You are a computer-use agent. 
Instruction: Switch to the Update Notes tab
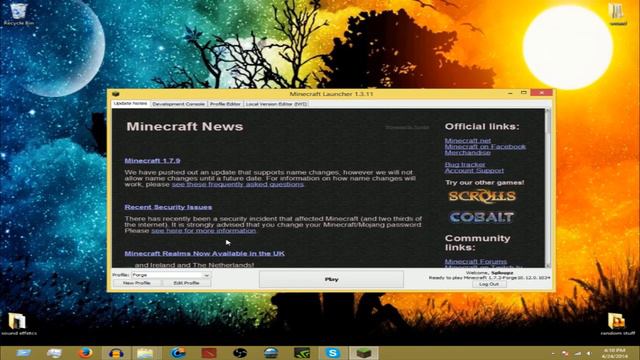(x=131, y=104)
